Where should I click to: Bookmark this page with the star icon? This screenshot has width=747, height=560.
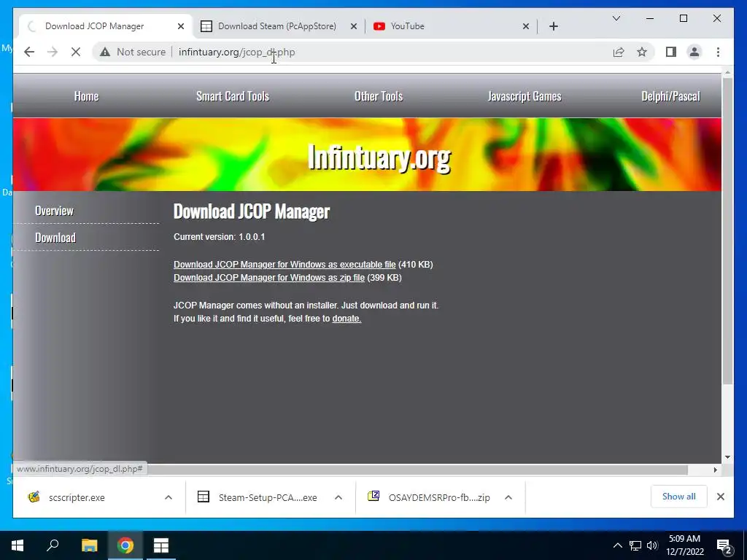[642, 52]
